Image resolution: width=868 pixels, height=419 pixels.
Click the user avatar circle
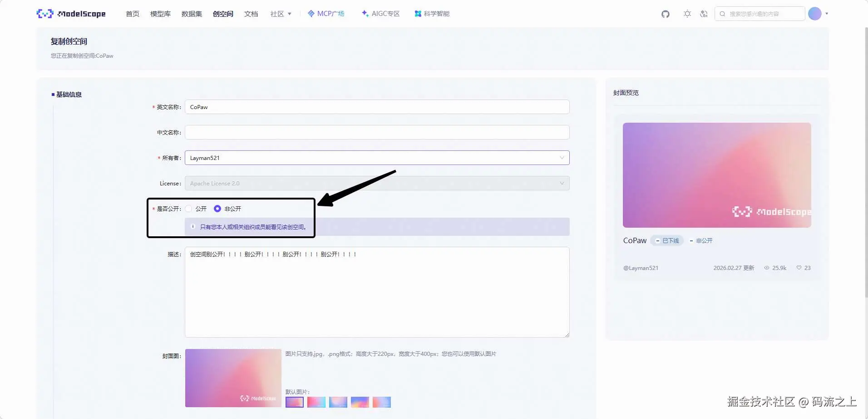click(x=815, y=14)
